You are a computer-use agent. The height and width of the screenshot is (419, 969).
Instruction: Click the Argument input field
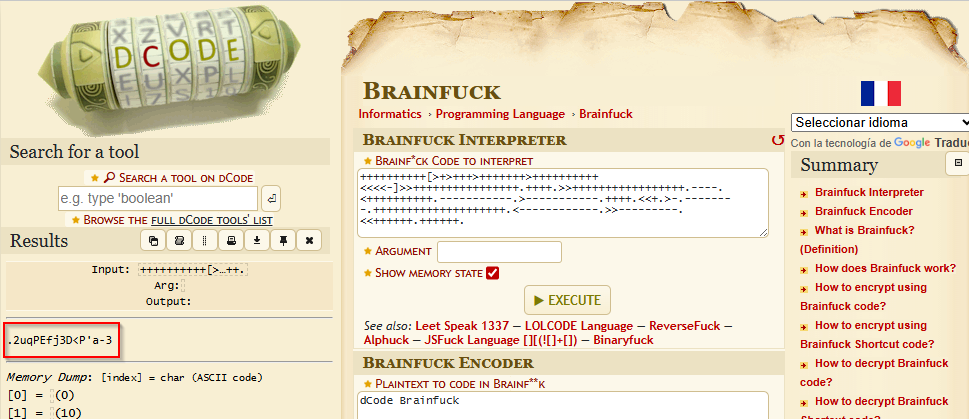click(499, 252)
